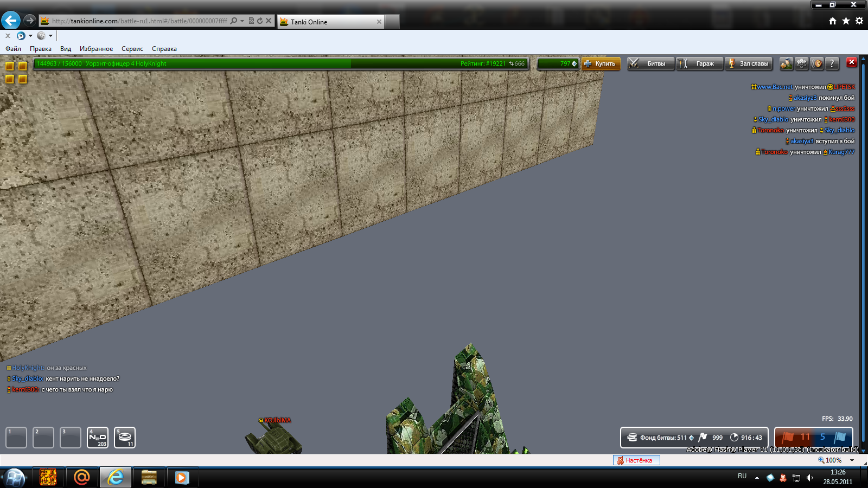Open the browser Home page icon
868x488 pixels.
(x=833, y=21)
